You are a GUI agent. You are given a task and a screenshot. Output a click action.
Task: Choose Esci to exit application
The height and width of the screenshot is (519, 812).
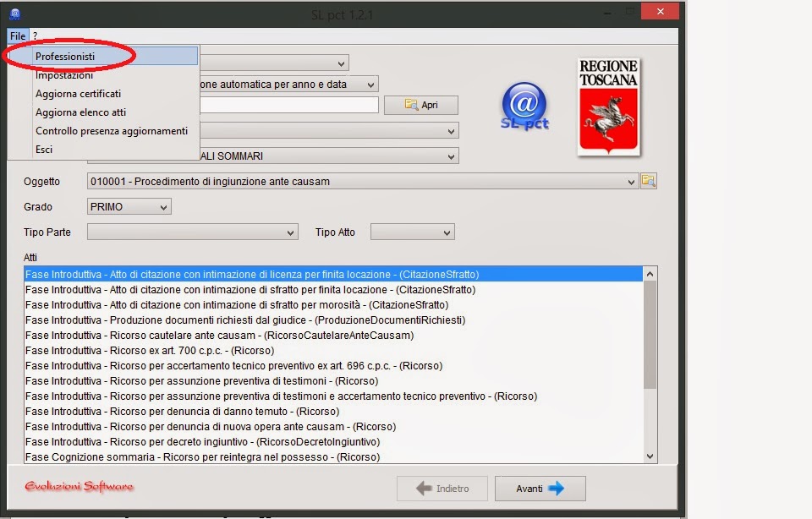coord(103,150)
